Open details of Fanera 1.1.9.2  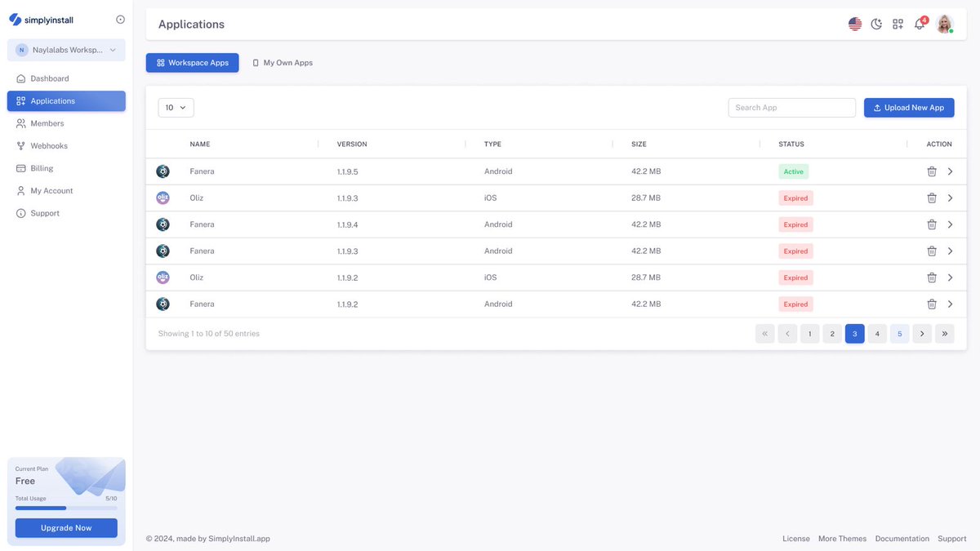point(950,304)
